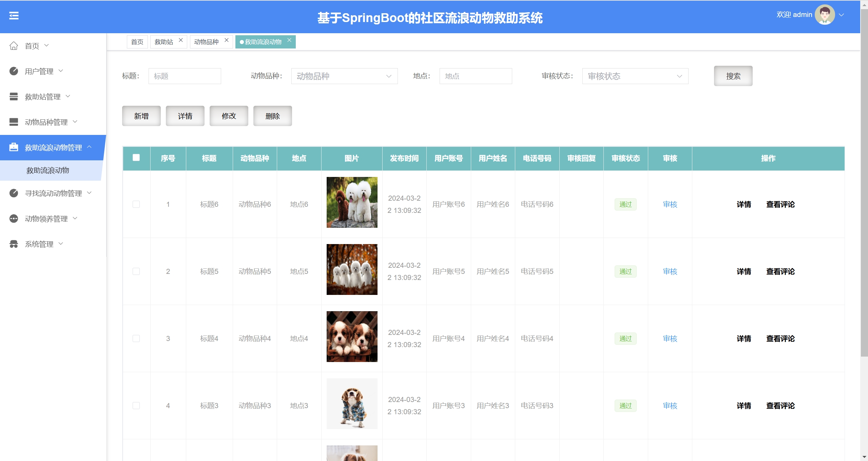This screenshot has width=868, height=461.
Task: Focus the 标题 search input
Action: 185,76
